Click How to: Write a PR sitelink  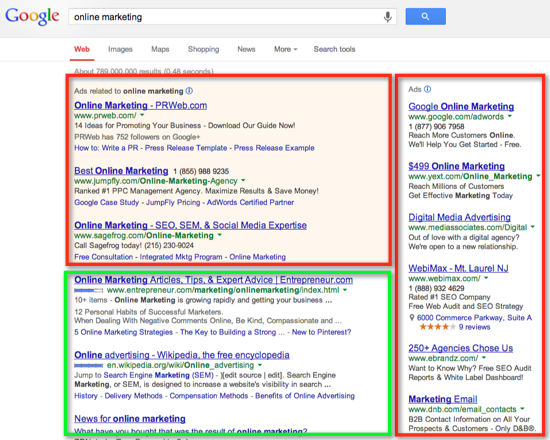tap(106, 148)
